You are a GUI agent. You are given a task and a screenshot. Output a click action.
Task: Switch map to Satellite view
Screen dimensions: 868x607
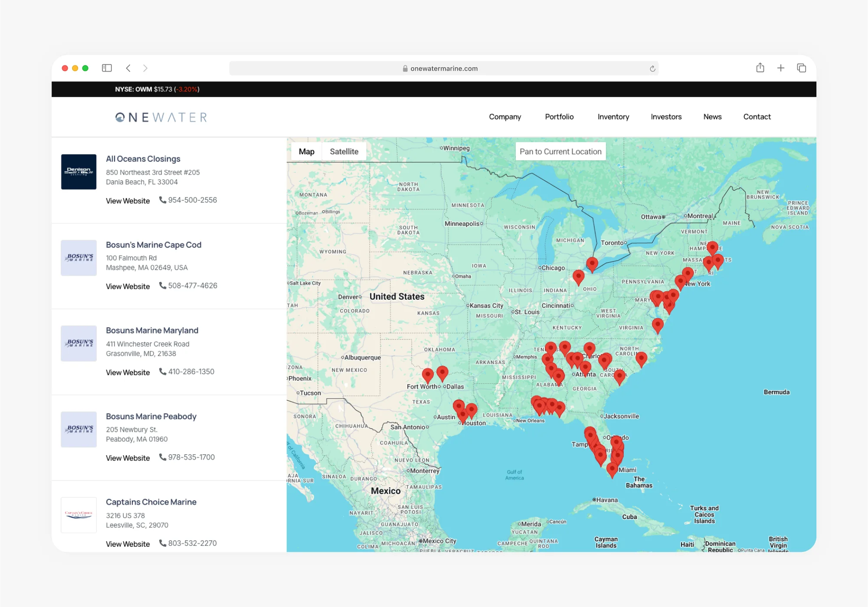pyautogui.click(x=344, y=151)
